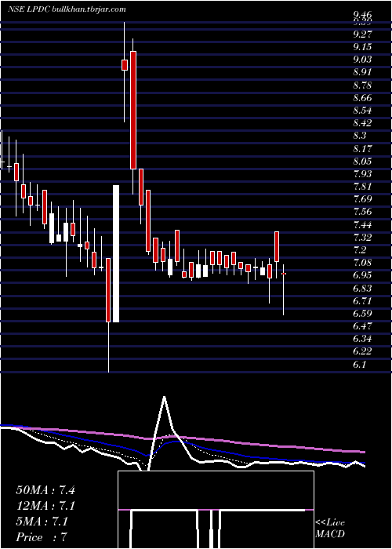
Task: Select the 7.08 price axis label
Action: click(x=362, y=263)
